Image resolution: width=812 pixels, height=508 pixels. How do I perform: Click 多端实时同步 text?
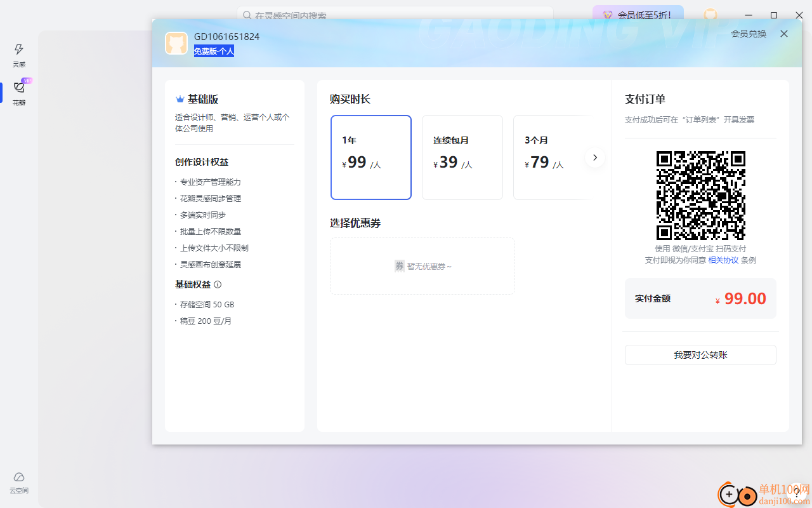(202, 215)
